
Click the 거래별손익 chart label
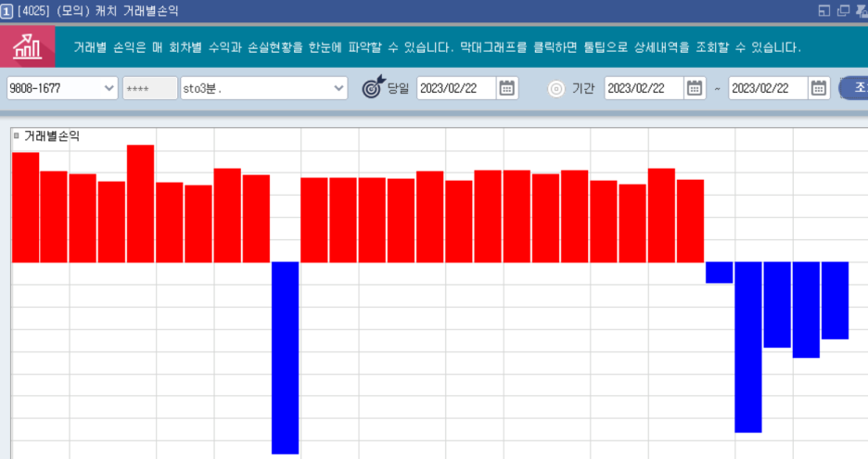[x=52, y=136]
